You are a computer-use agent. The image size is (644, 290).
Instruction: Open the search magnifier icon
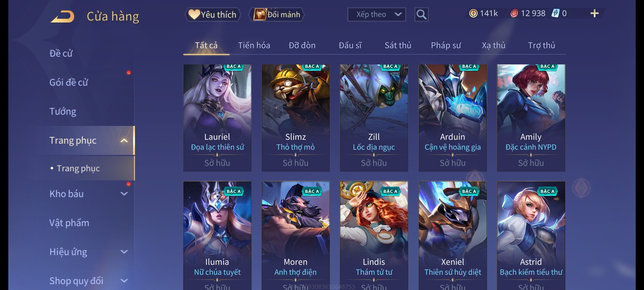coord(421,15)
